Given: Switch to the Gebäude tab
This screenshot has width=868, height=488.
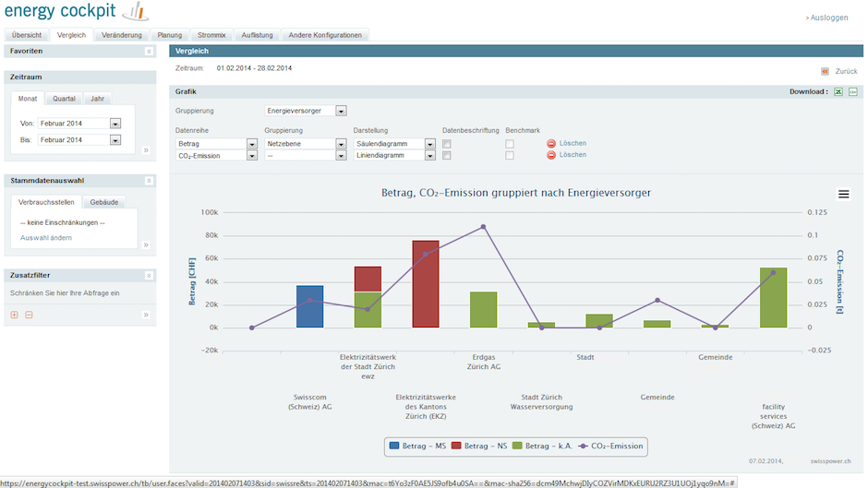Looking at the screenshot, I should (x=104, y=202).
